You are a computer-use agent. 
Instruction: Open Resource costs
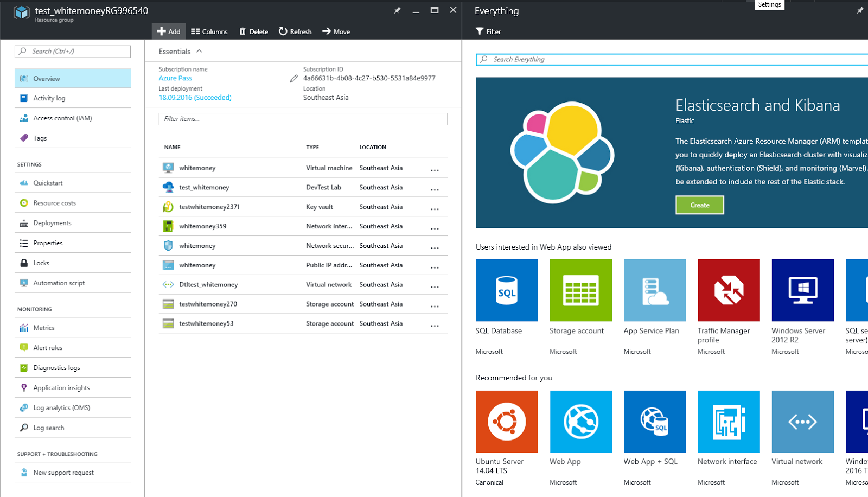[x=73, y=203]
